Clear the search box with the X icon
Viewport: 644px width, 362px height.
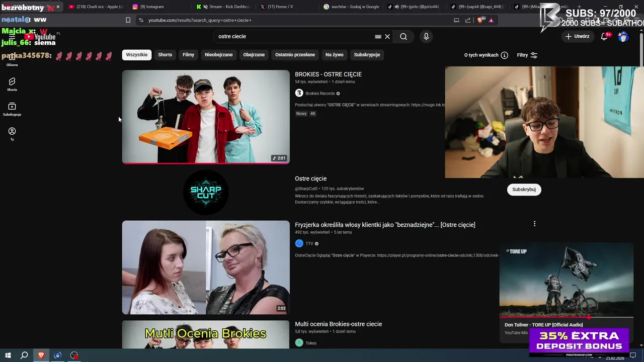[387, 36]
